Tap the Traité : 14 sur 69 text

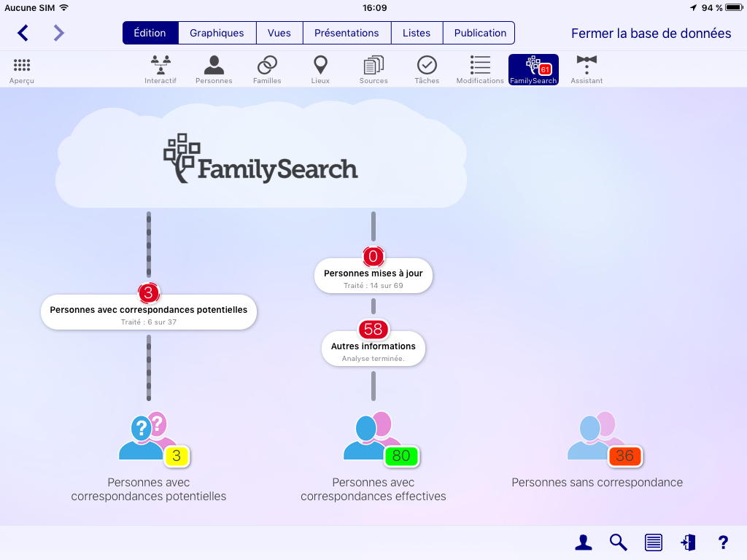(373, 286)
